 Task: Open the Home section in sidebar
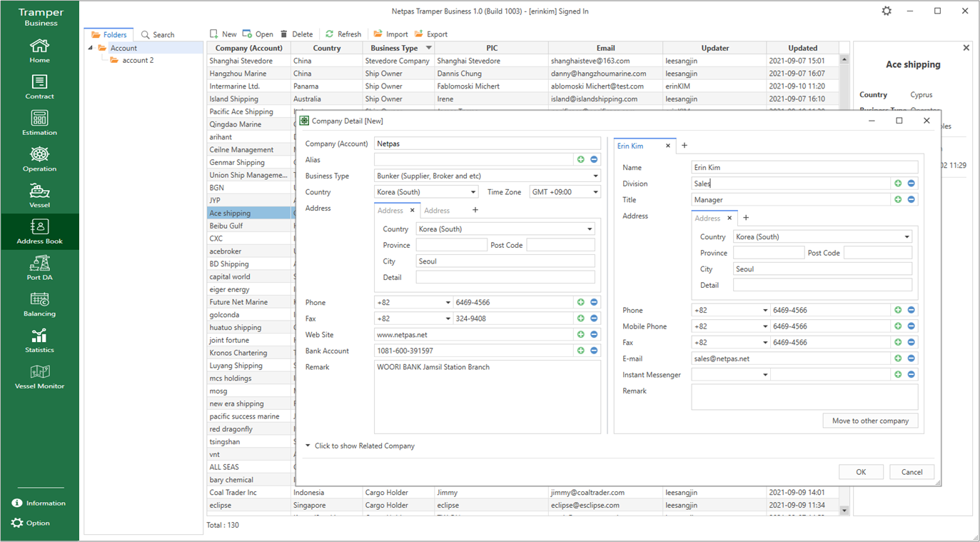tap(39, 51)
